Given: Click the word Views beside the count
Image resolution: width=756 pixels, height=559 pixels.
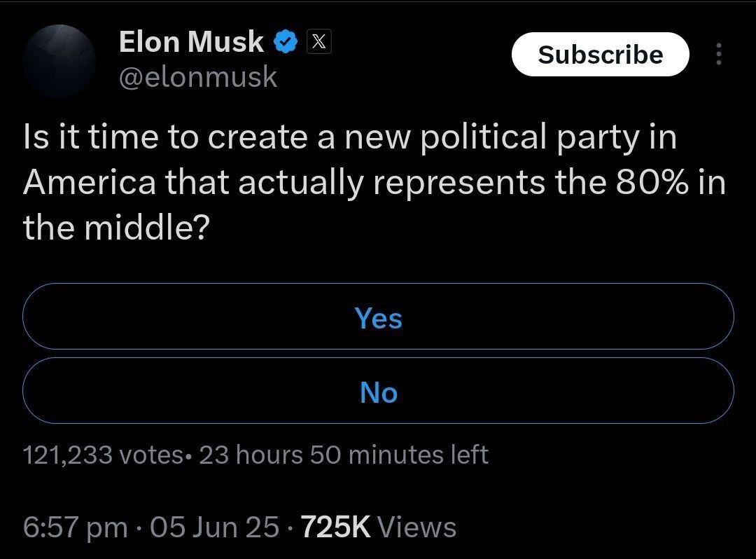Looking at the screenshot, I should (418, 527).
